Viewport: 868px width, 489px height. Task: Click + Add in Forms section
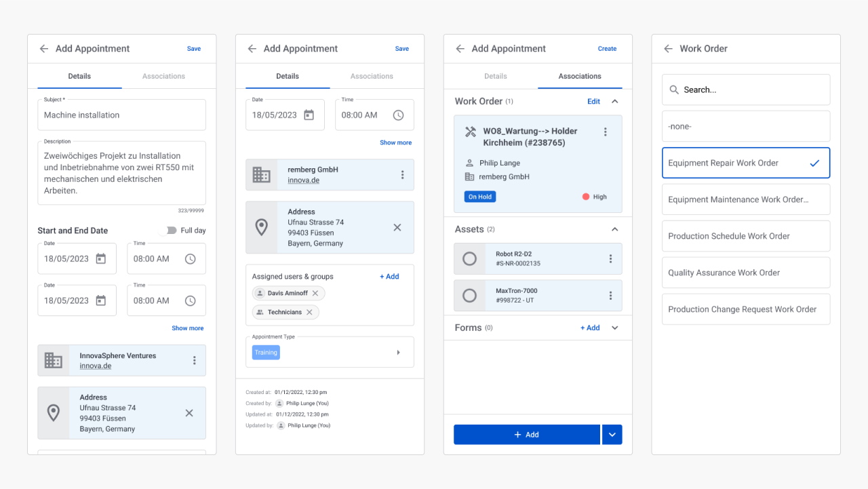click(590, 328)
